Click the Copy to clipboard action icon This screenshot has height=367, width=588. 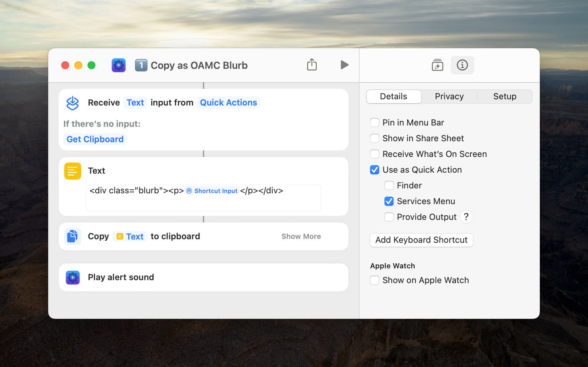73,237
